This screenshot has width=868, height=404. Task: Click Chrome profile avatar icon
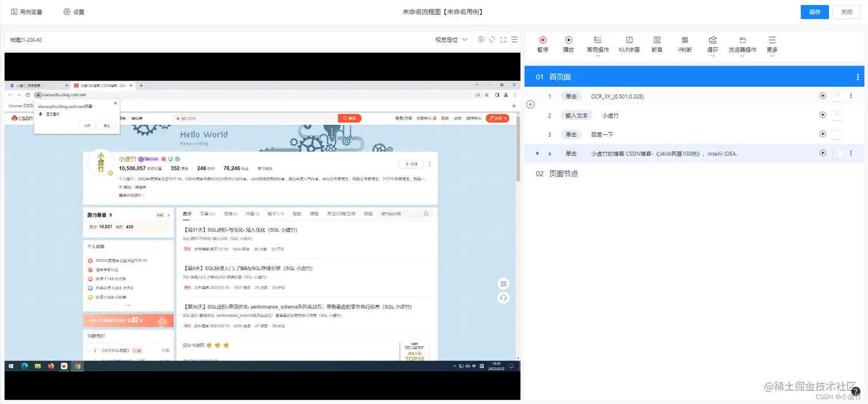(506, 95)
